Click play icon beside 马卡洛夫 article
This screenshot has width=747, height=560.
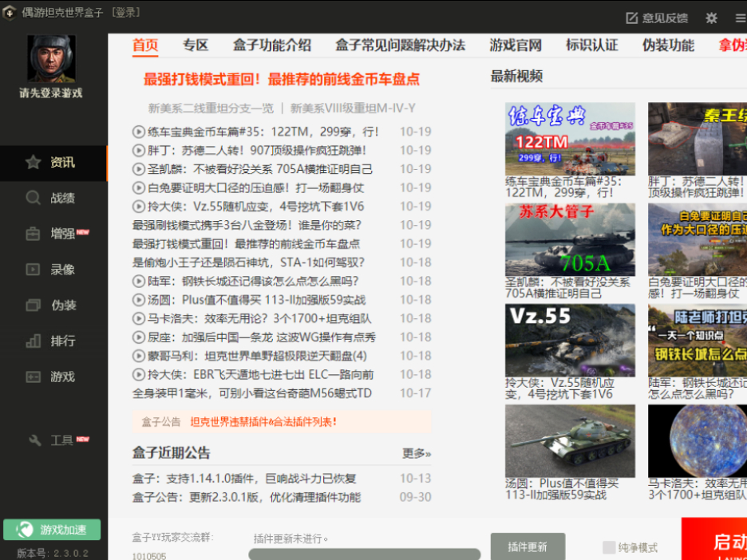point(138,318)
